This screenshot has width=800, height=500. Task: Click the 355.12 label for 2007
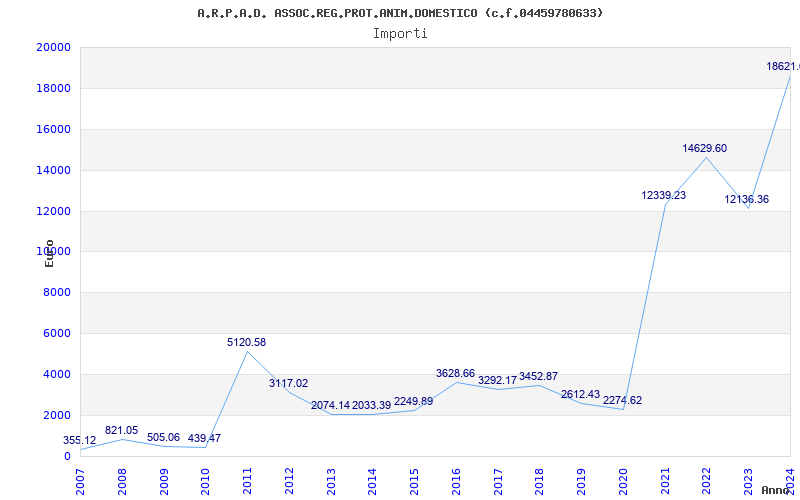tap(80, 441)
